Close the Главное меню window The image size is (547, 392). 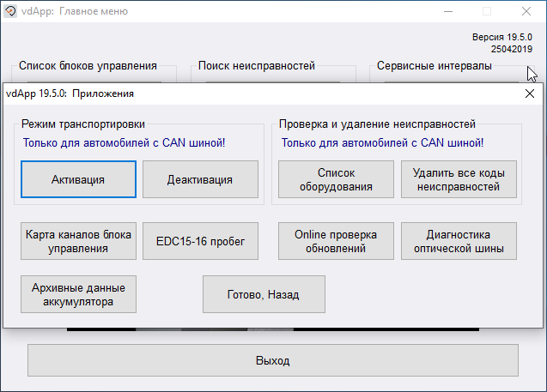click(526, 11)
